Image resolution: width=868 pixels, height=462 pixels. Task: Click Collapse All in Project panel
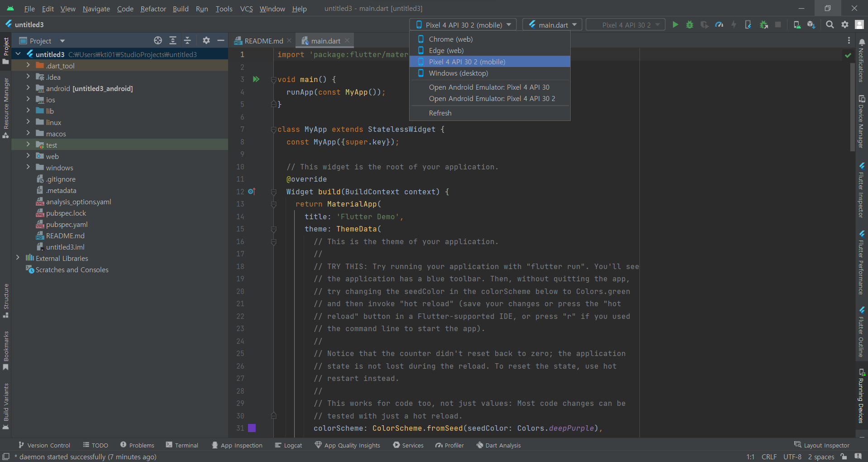pos(187,41)
